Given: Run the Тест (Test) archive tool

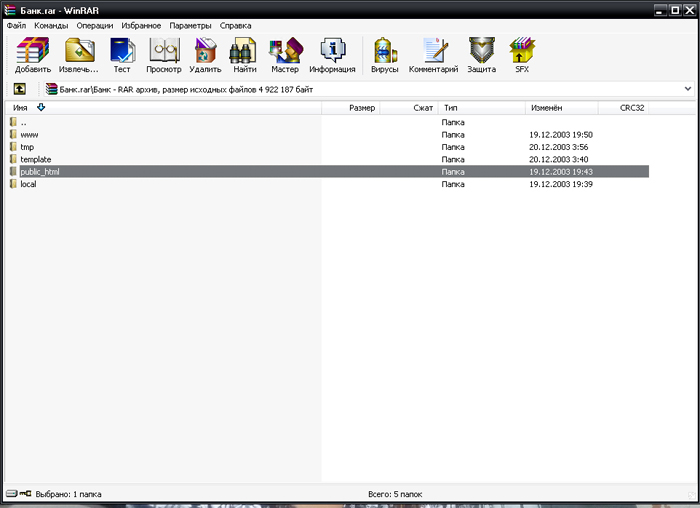Looking at the screenshot, I should pyautogui.click(x=122, y=55).
